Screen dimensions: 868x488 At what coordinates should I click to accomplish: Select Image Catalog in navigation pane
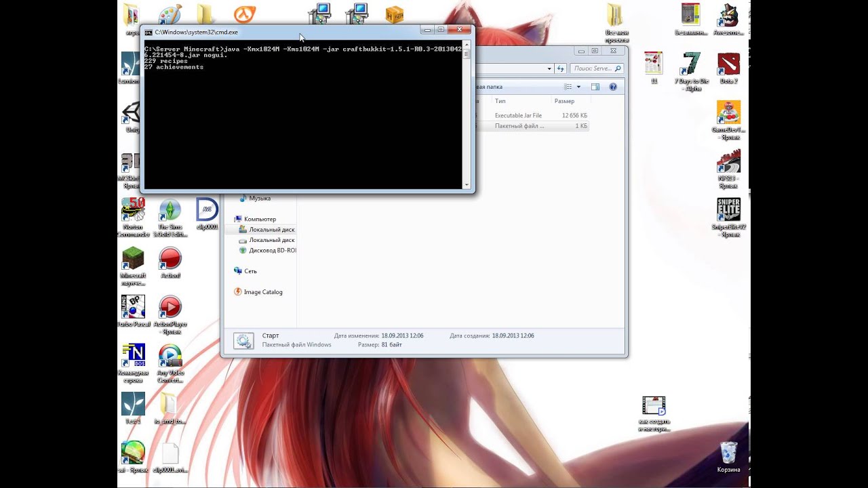coord(258,292)
